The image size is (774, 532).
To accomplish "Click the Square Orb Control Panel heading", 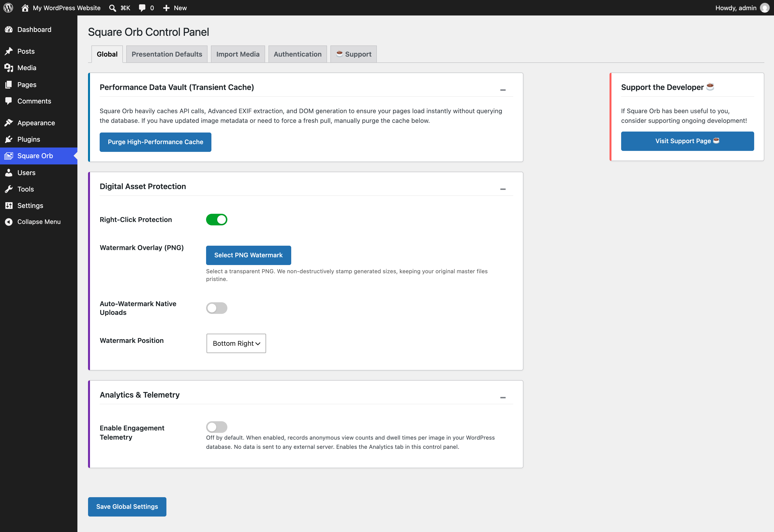I will (x=148, y=32).
